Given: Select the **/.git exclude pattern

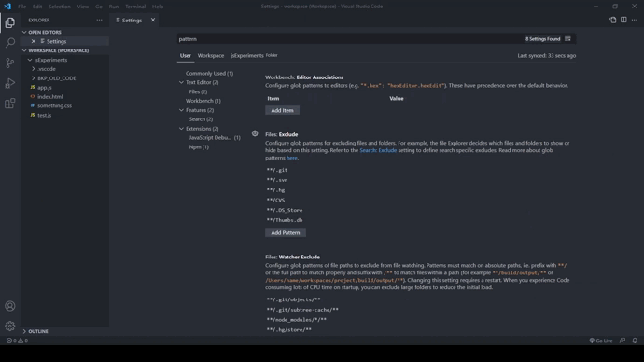Looking at the screenshot, I should [x=277, y=170].
